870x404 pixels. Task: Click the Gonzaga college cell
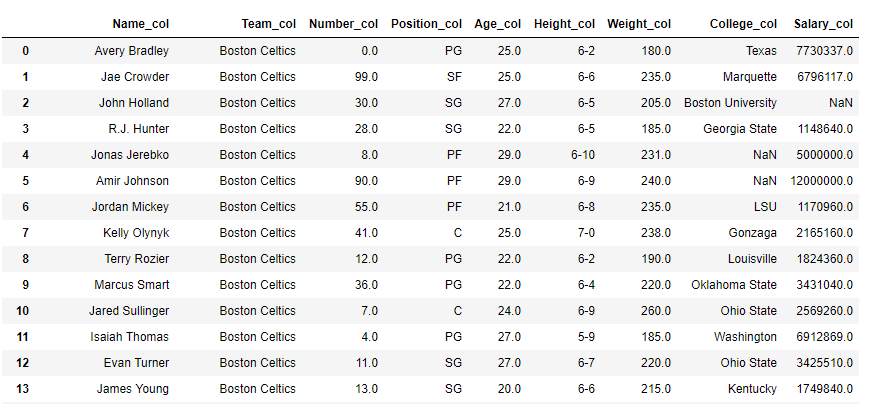click(x=752, y=233)
